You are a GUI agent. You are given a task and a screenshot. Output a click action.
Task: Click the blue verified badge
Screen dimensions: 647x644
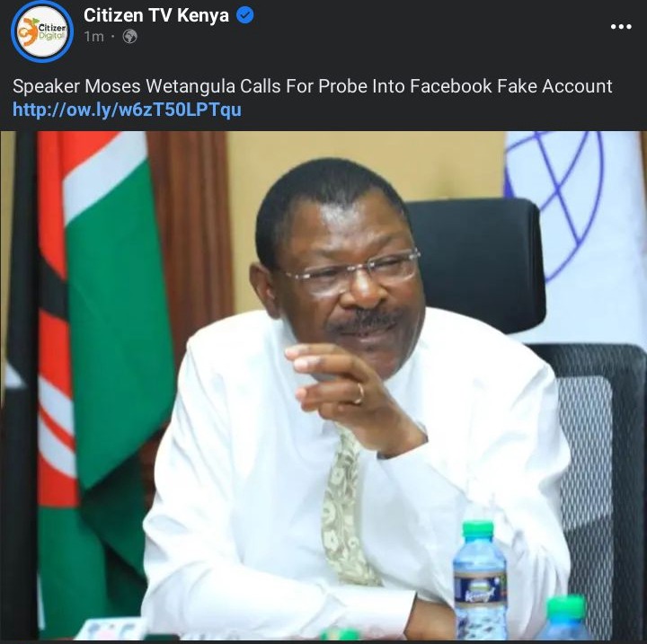pyautogui.click(x=245, y=15)
